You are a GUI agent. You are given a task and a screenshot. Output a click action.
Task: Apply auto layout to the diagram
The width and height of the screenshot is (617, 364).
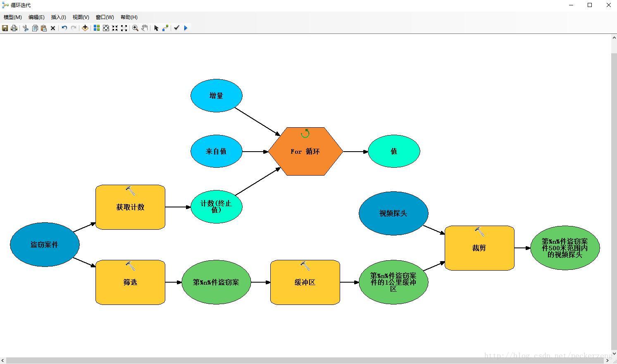point(97,28)
